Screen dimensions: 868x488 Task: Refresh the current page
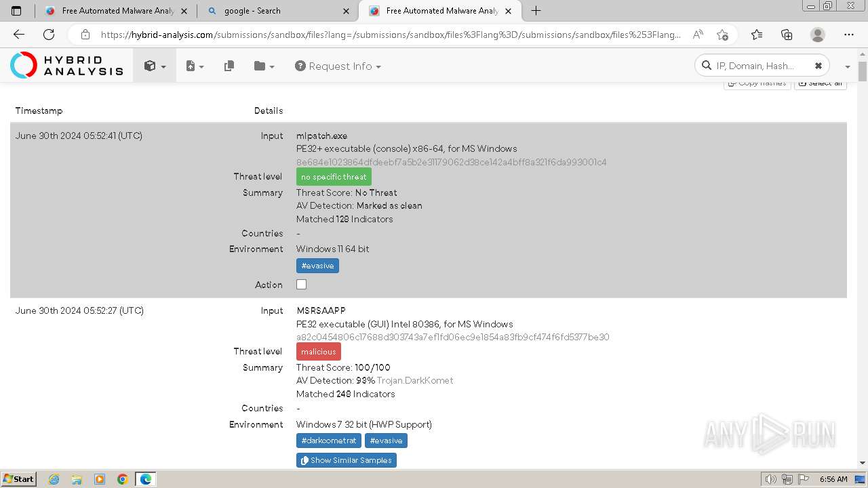49,35
